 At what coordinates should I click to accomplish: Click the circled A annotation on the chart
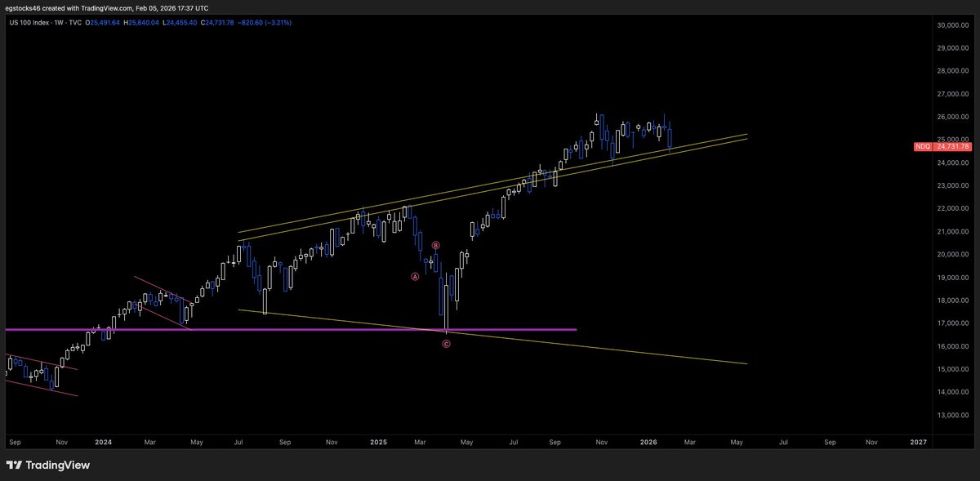(414, 277)
